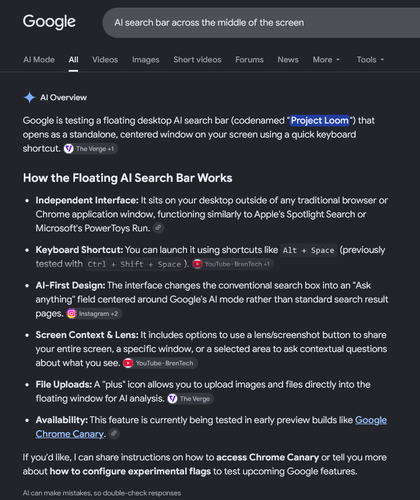
Task: Expand the More dropdown
Action: point(326,60)
